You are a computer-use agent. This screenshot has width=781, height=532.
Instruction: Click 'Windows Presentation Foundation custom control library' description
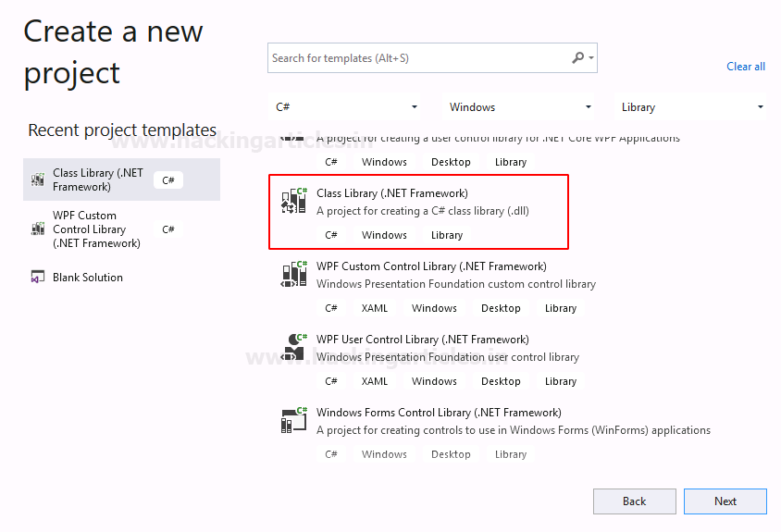[x=456, y=284]
